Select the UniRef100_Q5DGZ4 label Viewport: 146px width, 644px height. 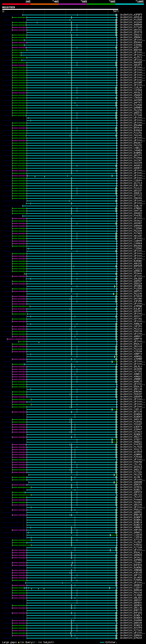click(131, 284)
